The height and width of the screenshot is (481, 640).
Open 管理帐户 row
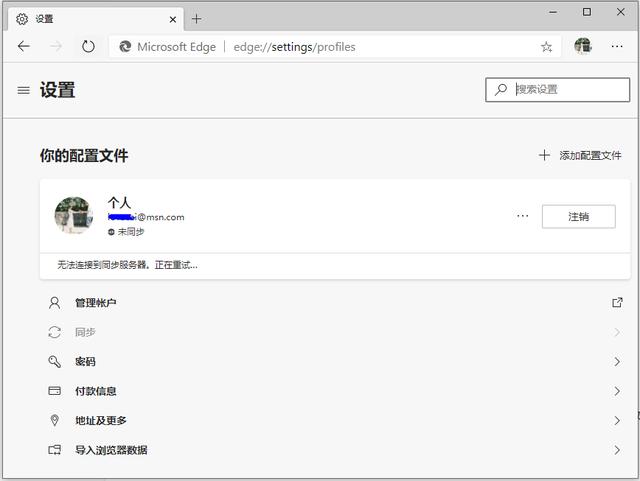tap(335, 303)
